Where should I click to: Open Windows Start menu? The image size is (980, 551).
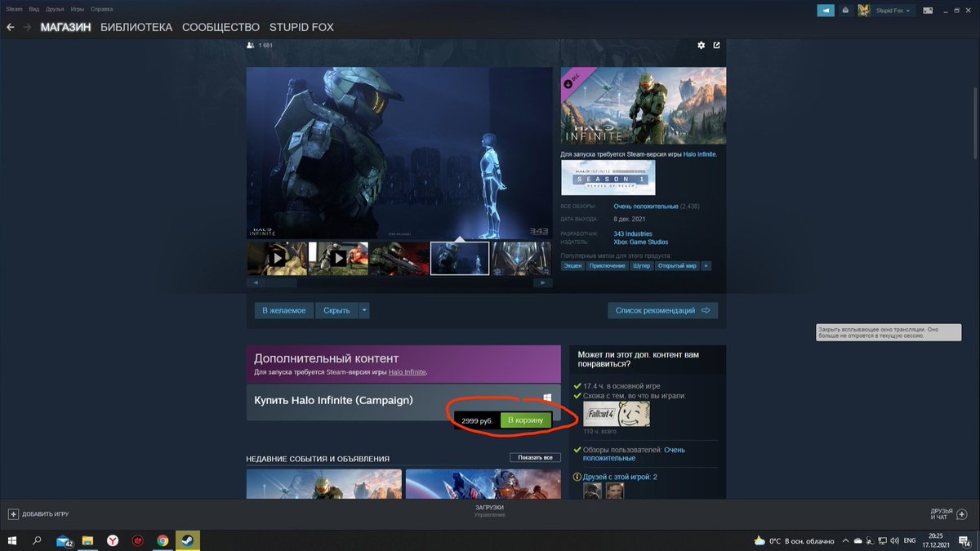pos(12,540)
